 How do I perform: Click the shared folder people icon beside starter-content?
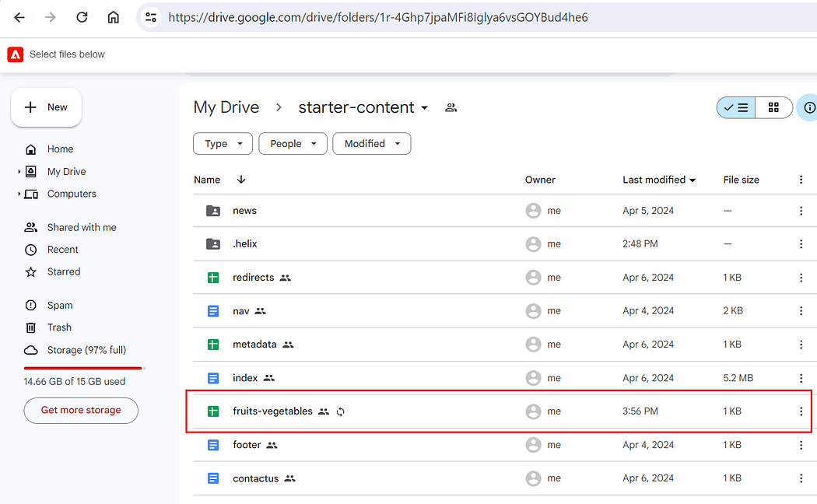451,108
